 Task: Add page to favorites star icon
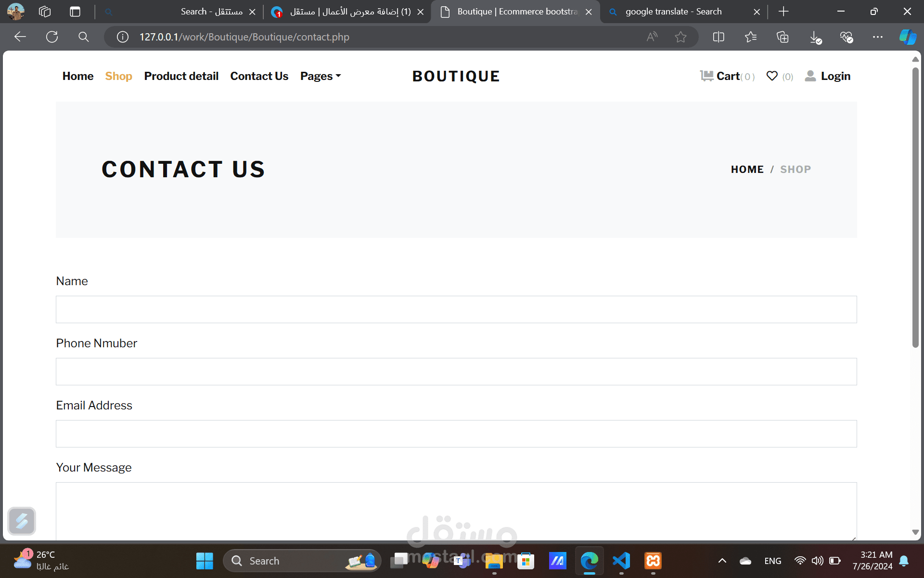click(680, 37)
